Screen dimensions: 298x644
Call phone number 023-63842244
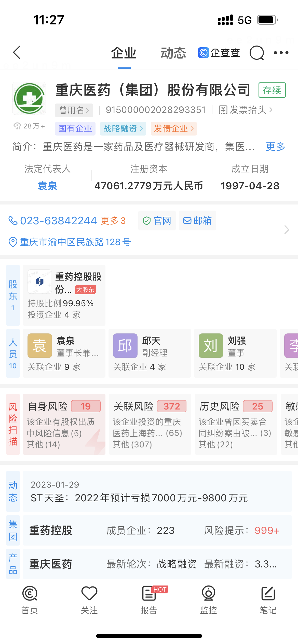[58, 221]
